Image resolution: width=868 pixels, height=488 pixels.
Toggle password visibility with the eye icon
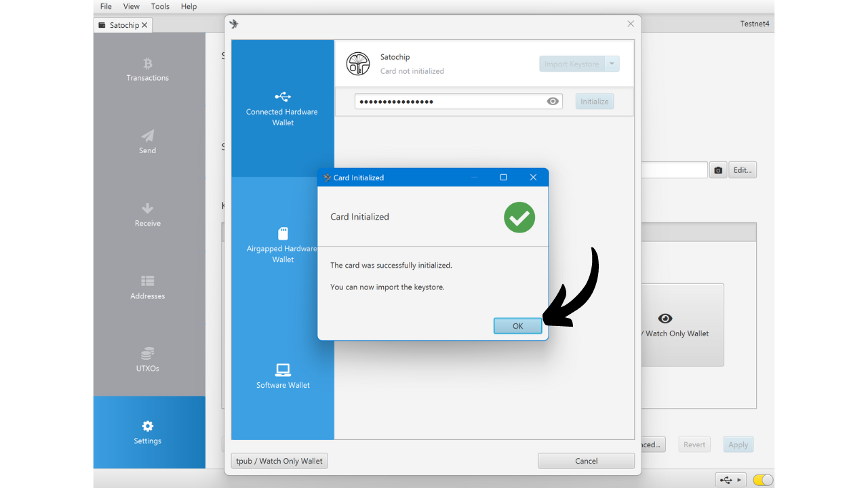pyautogui.click(x=553, y=102)
